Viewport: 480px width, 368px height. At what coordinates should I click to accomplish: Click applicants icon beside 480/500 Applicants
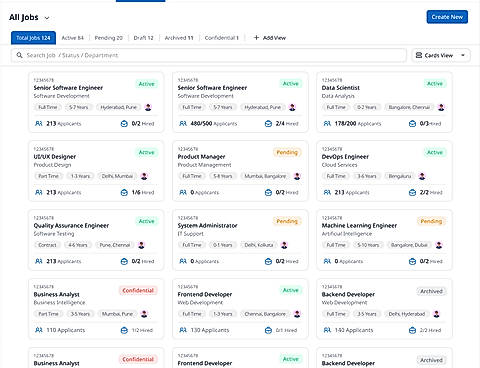pyautogui.click(x=183, y=124)
